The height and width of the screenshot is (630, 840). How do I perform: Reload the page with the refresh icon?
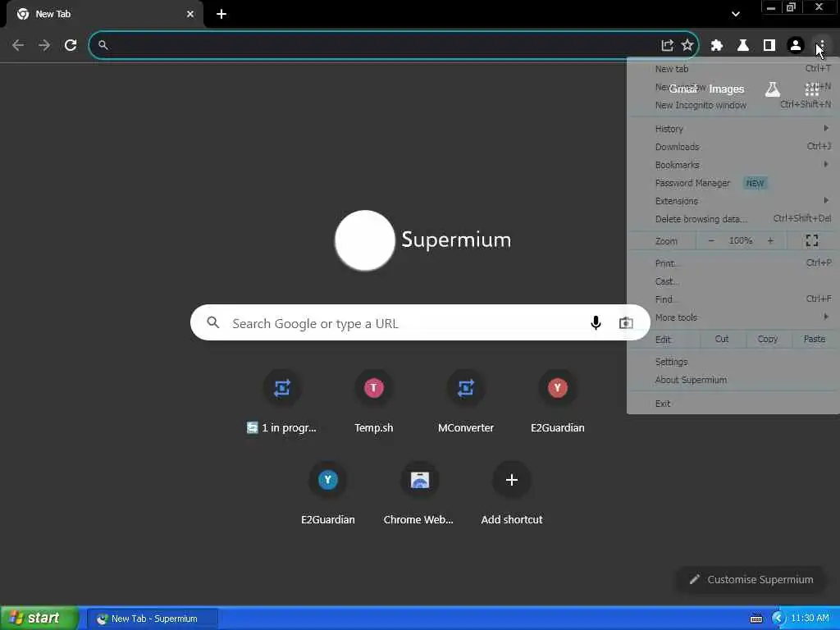tap(71, 45)
